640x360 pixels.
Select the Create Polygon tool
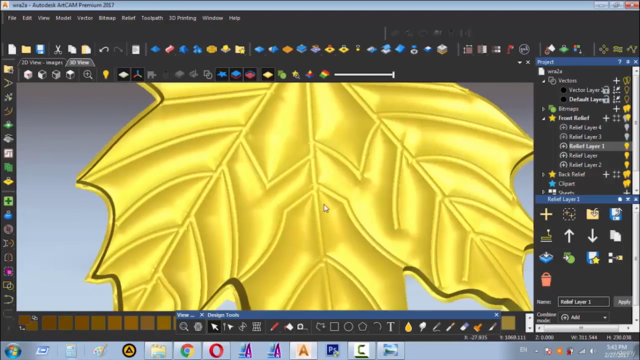tap(362, 327)
